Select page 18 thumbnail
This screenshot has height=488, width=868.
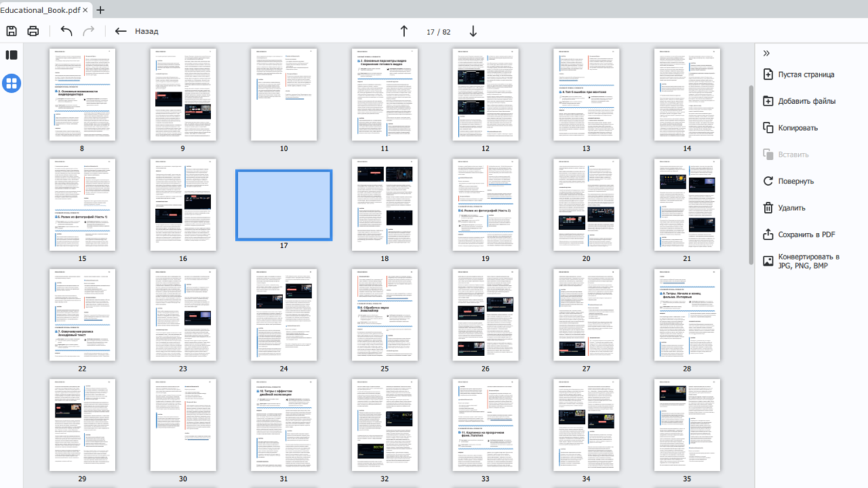[x=384, y=205]
